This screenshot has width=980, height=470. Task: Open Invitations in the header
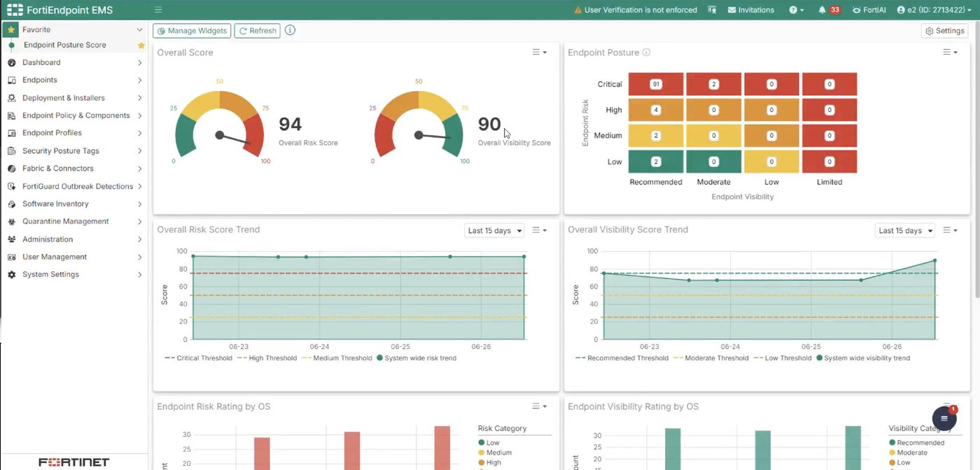click(x=751, y=10)
